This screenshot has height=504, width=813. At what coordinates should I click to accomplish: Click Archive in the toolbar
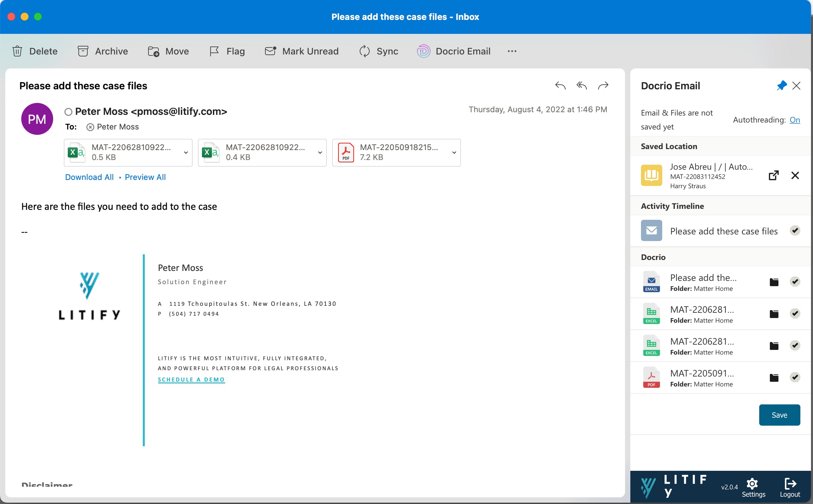click(x=103, y=51)
